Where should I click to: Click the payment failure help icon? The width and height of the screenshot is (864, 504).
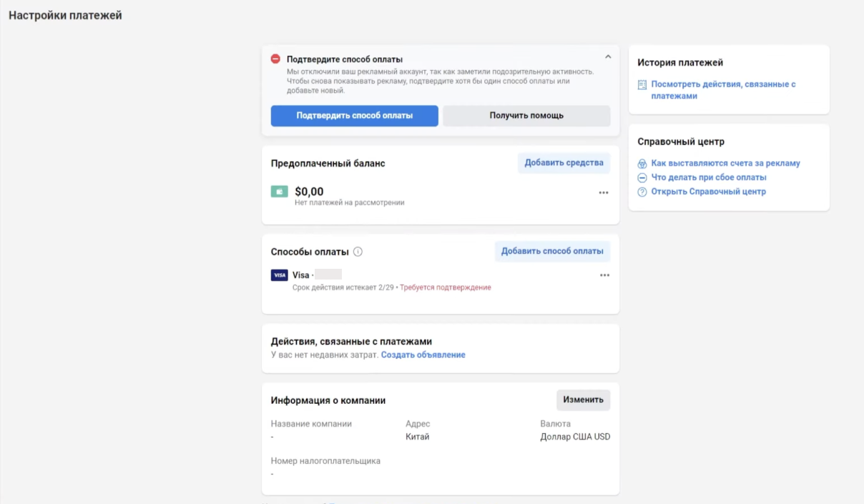[x=642, y=177]
